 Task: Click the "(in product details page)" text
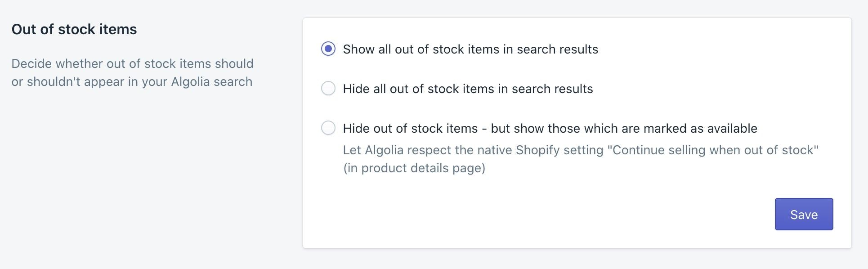click(414, 168)
